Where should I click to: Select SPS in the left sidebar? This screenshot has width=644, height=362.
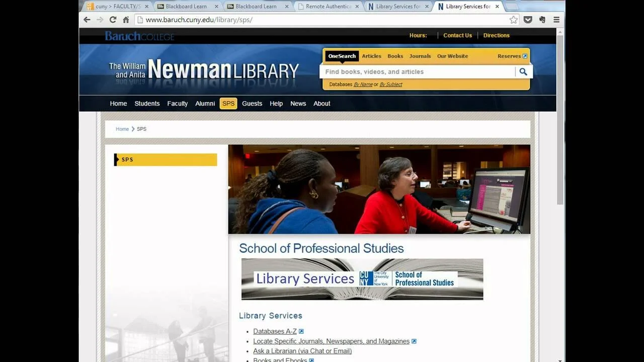point(166,160)
